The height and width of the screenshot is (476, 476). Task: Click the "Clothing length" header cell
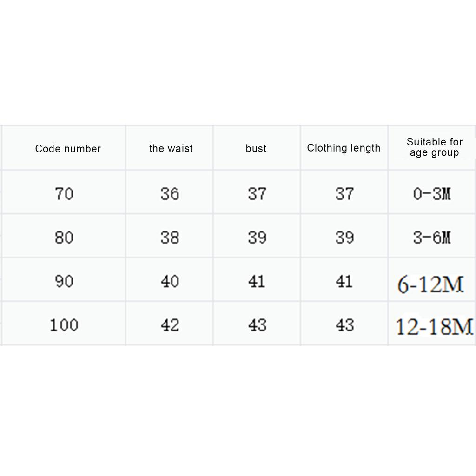[344, 148]
